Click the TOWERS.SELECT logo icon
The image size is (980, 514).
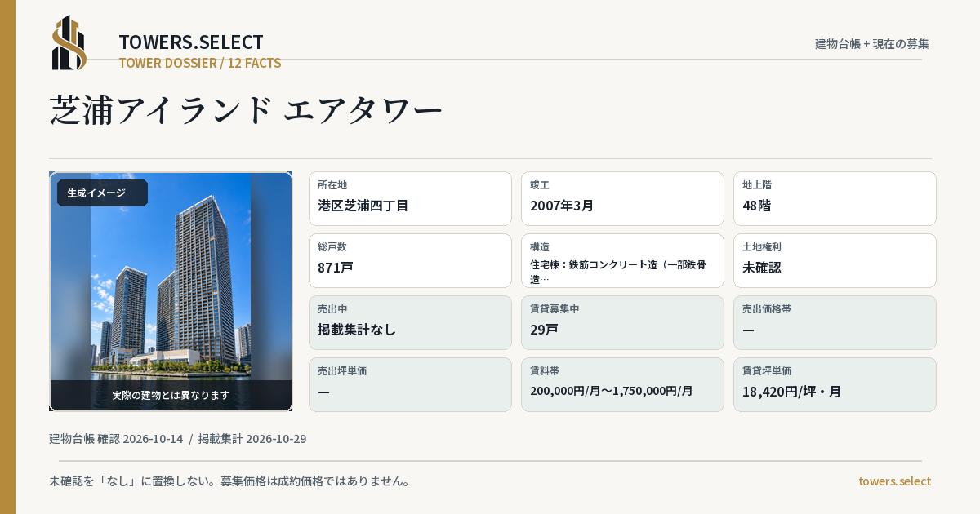[x=69, y=42]
